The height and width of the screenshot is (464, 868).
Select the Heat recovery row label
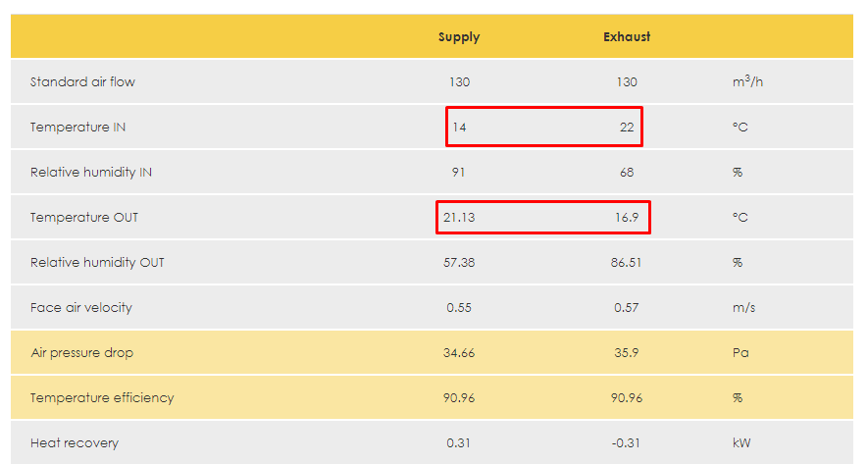point(75,443)
